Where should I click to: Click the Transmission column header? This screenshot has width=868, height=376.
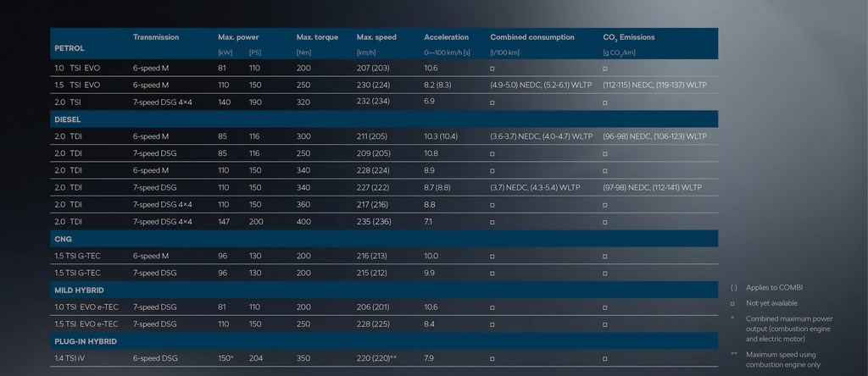coord(156,37)
